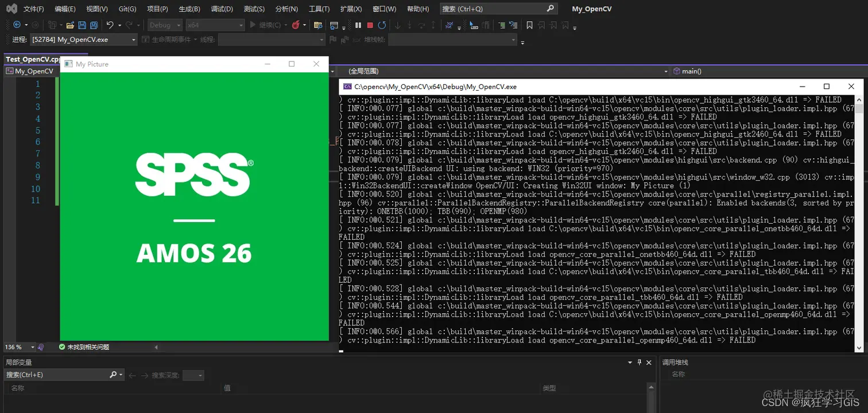Open the Extensions menu 扩展(X)
Screen dimensions: 868x413
click(x=351, y=9)
